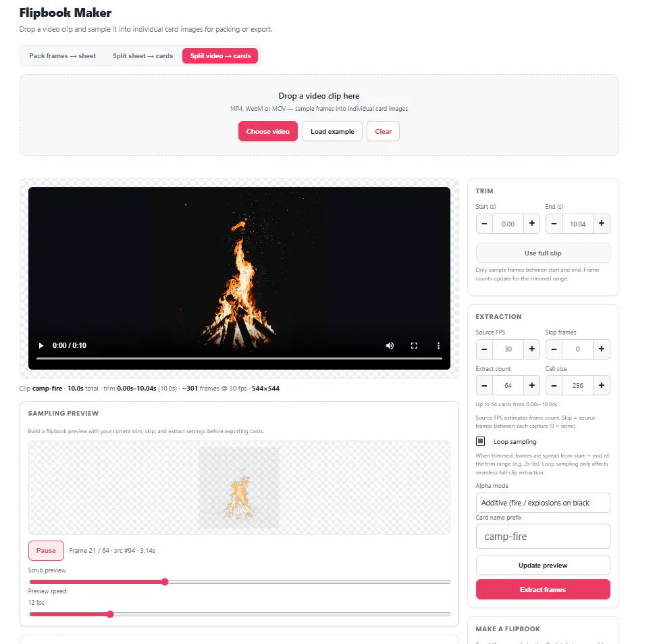Viewport: 655px width, 644px height.
Task: Click the Scrub preview slider handle
Action: point(165,582)
